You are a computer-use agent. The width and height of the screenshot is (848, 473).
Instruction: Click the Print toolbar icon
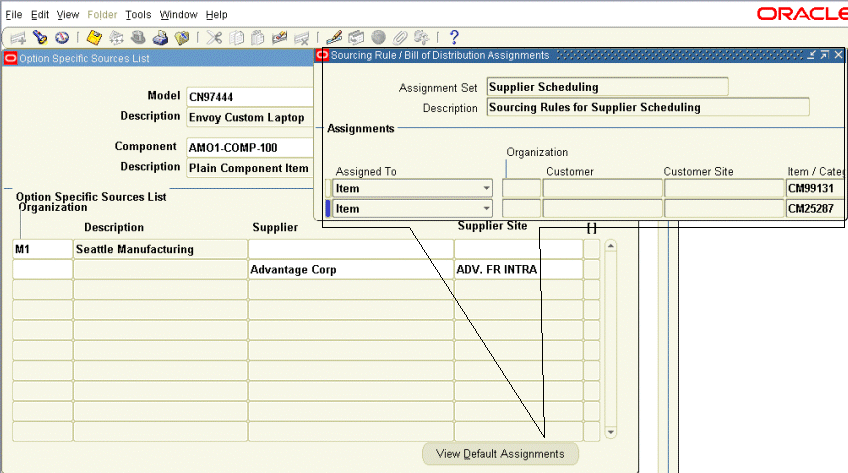160,37
